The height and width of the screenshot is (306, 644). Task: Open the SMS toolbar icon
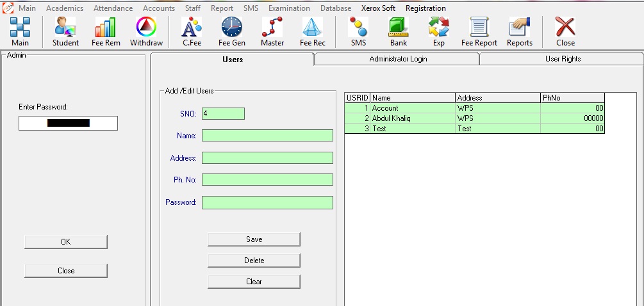(x=358, y=32)
